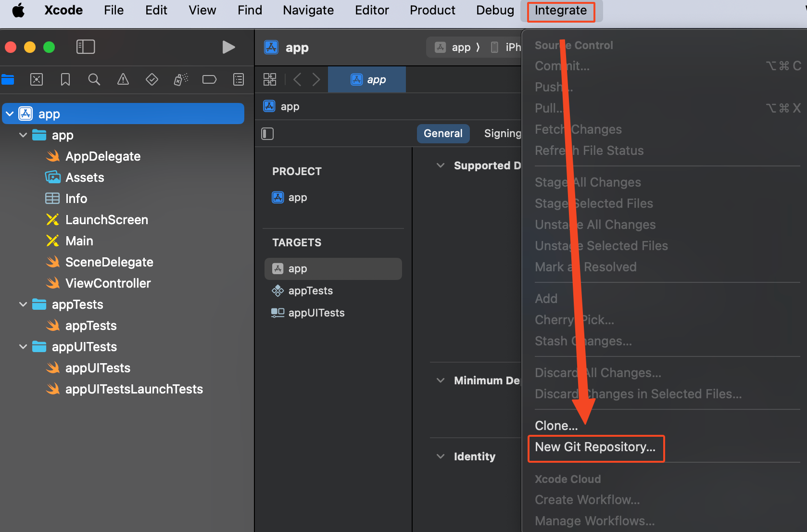
Task: Click the related items grid icon
Action: (270, 79)
